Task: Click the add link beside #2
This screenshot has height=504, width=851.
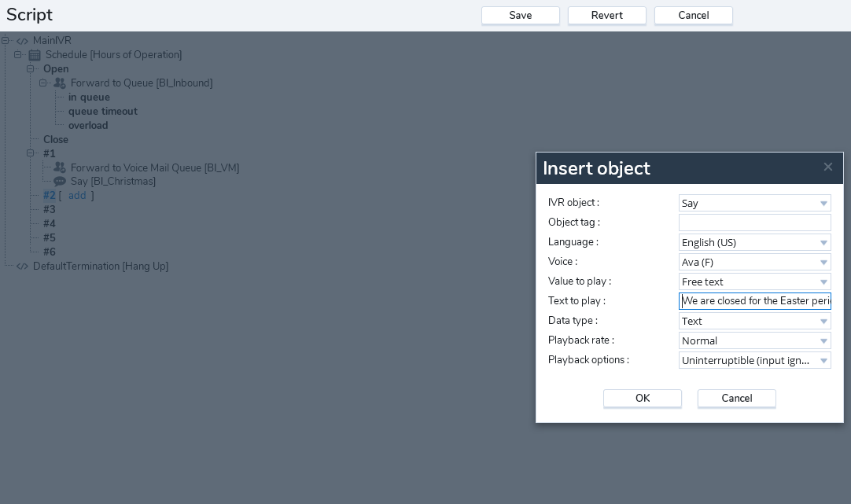Action: point(77,196)
